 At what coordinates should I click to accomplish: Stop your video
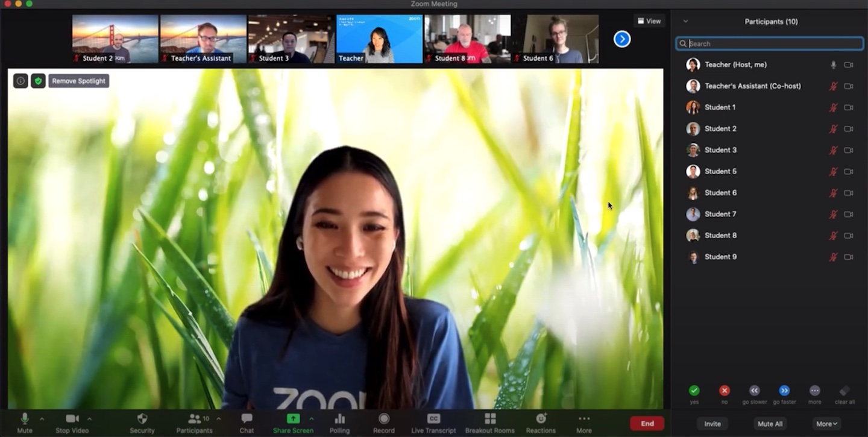point(72,422)
